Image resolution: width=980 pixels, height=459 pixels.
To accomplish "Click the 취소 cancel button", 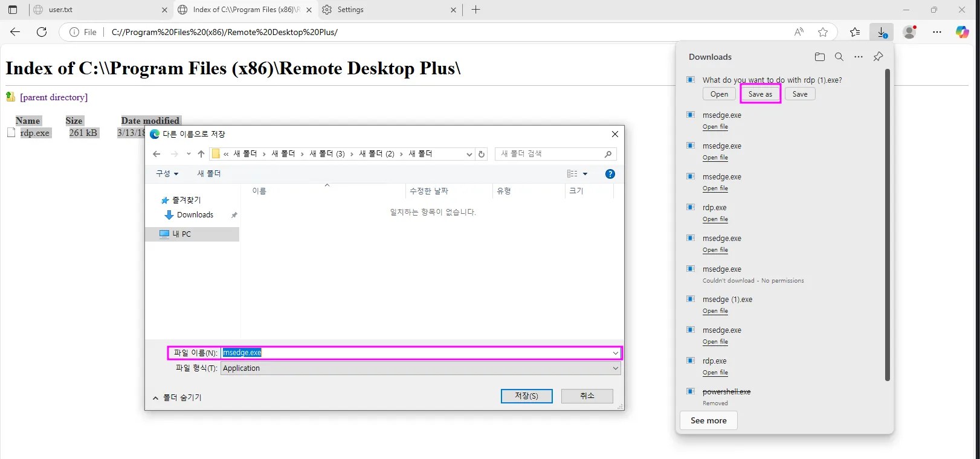I will pyautogui.click(x=587, y=396).
